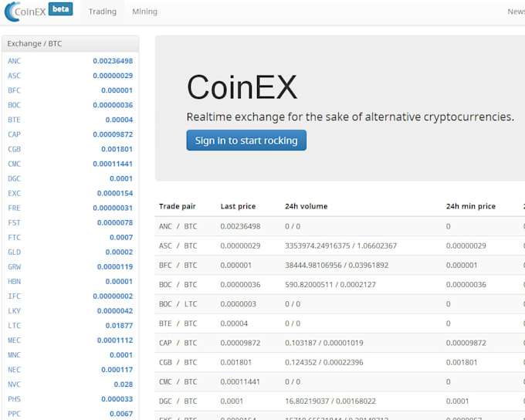This screenshot has width=525, height=420.
Task: Open the Mining tab
Action: (x=144, y=12)
